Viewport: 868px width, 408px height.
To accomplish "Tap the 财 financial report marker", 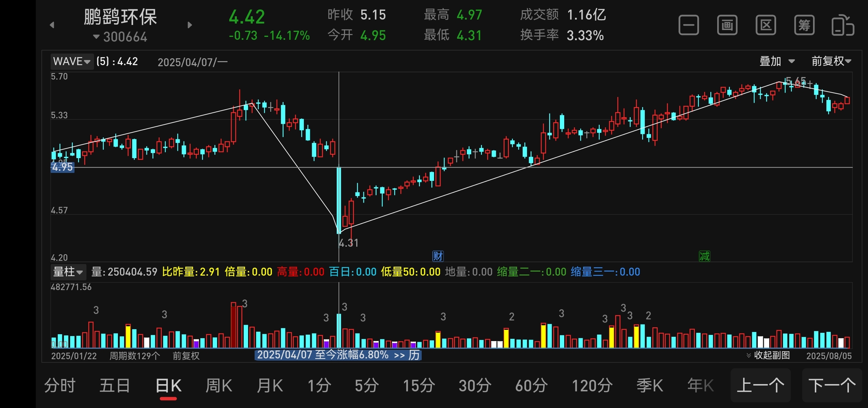I will pos(438,256).
